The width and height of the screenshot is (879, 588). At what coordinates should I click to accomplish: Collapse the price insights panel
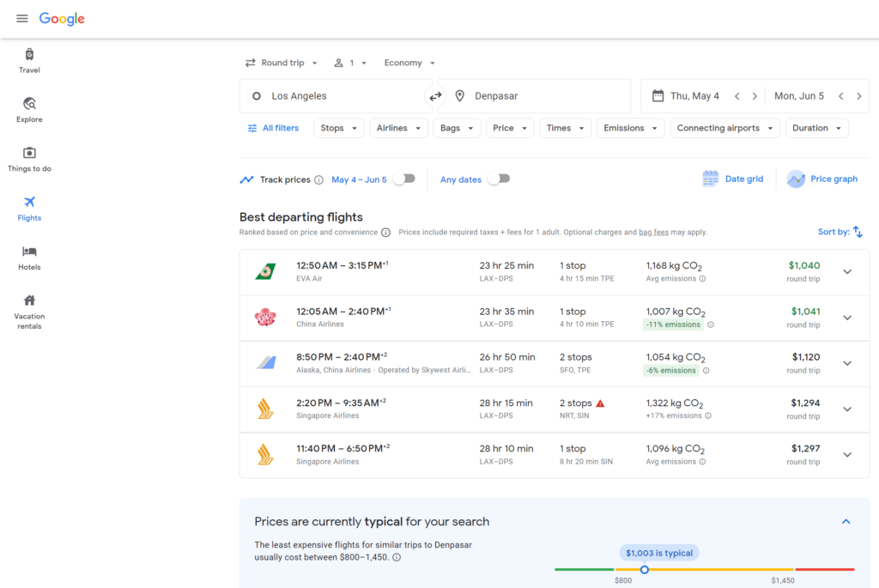pos(846,521)
